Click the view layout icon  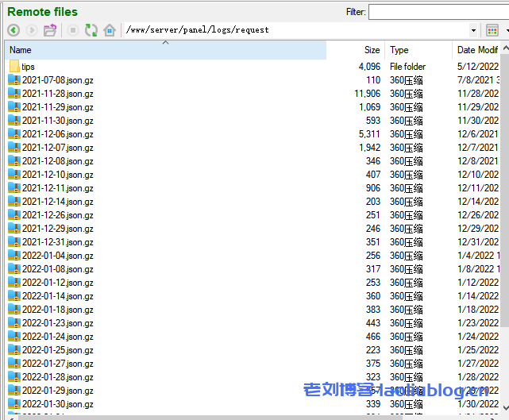click(x=492, y=30)
